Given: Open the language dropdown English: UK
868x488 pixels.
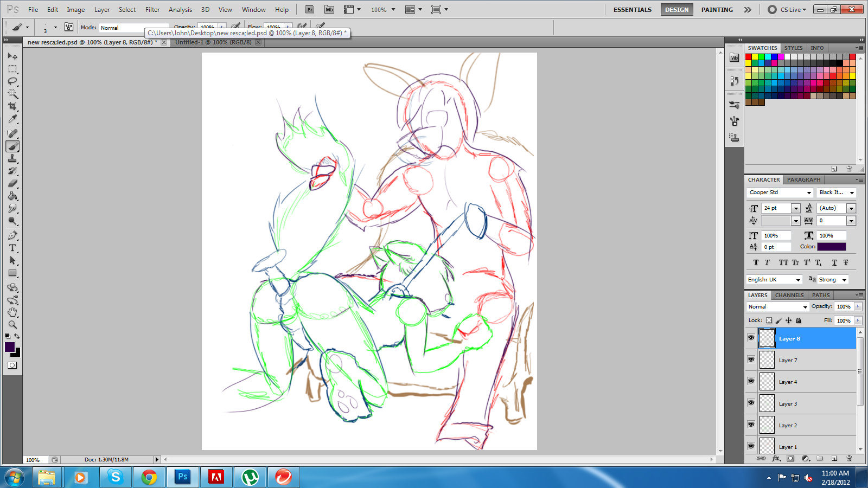Looking at the screenshot, I should pos(774,280).
